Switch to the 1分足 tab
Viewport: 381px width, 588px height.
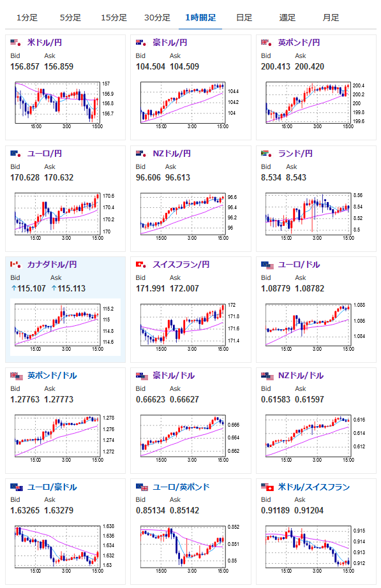[x=27, y=18]
